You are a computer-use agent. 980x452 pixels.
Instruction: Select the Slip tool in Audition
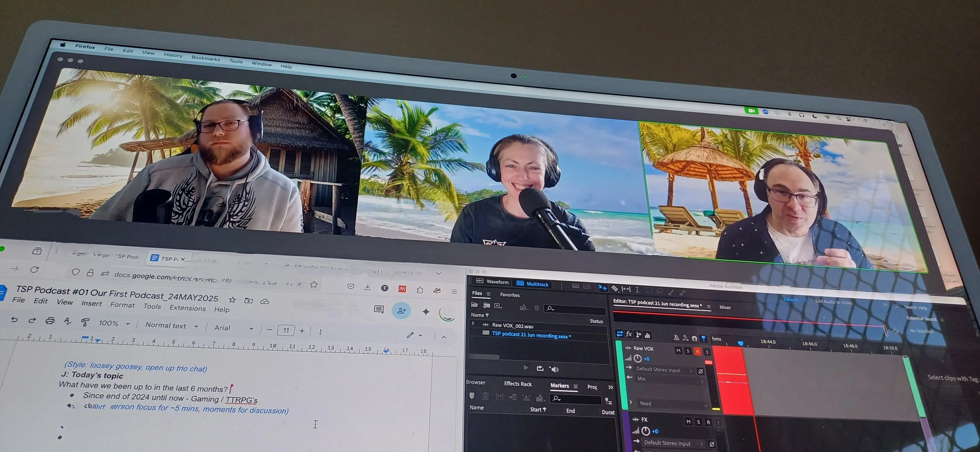tap(626, 289)
